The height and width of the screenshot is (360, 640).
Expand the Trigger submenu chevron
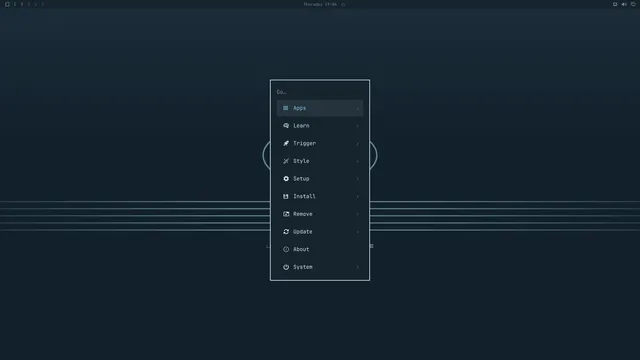pyautogui.click(x=358, y=144)
